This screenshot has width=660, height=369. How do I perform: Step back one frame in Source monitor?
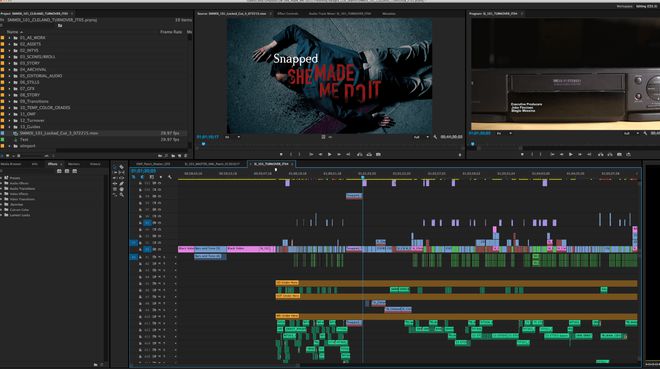coord(320,154)
